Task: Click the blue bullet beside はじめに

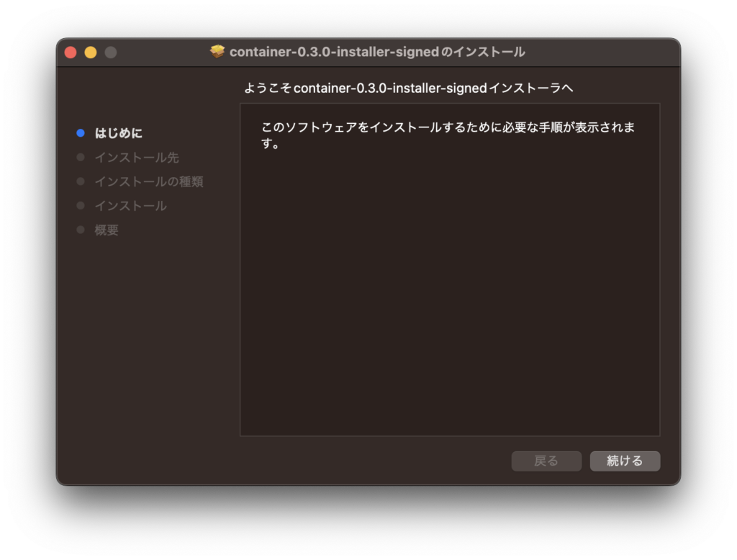Action: click(81, 133)
